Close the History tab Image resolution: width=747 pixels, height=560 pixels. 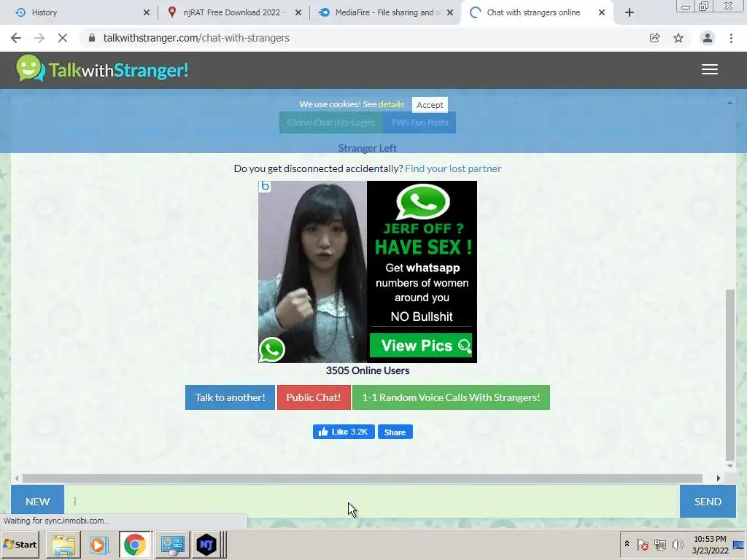point(146,12)
